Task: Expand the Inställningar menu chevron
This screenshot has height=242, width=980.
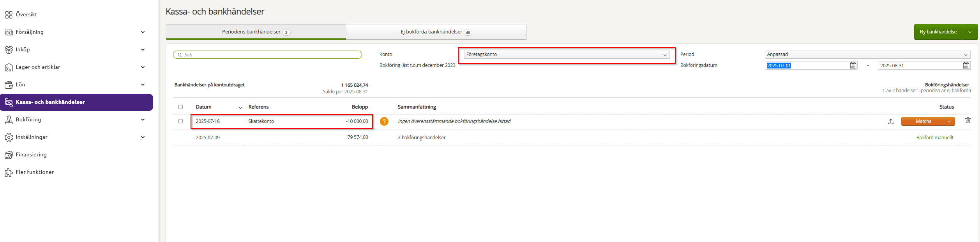Action: click(143, 137)
